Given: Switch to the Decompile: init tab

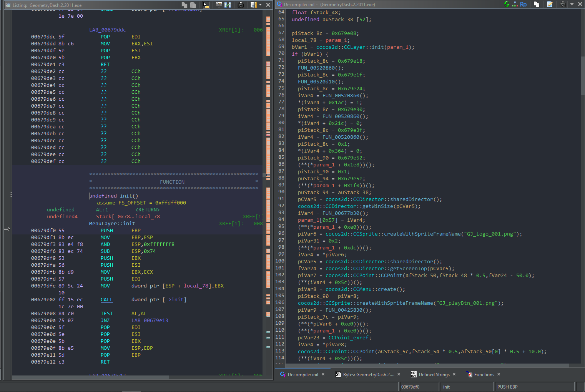Looking at the screenshot, I should [303, 375].
